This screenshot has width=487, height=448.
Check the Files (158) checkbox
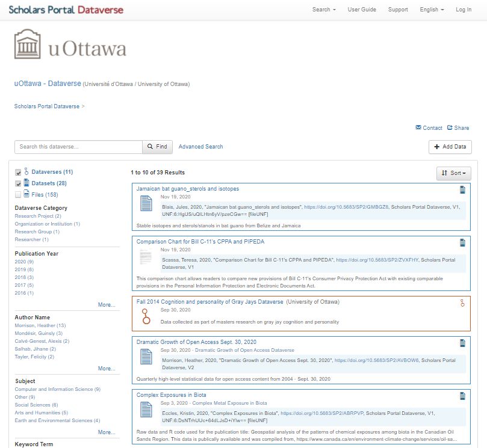click(x=18, y=194)
